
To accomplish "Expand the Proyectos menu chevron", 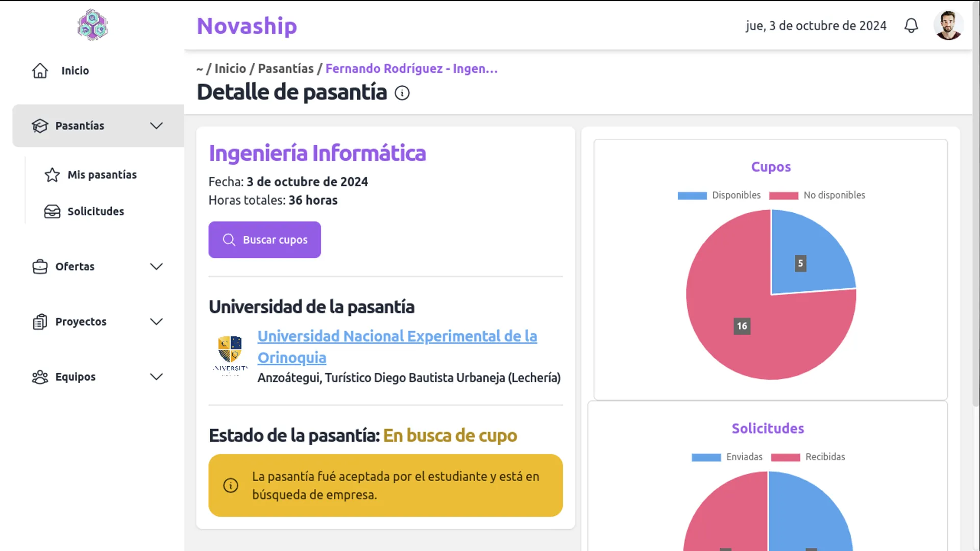I will pyautogui.click(x=156, y=321).
